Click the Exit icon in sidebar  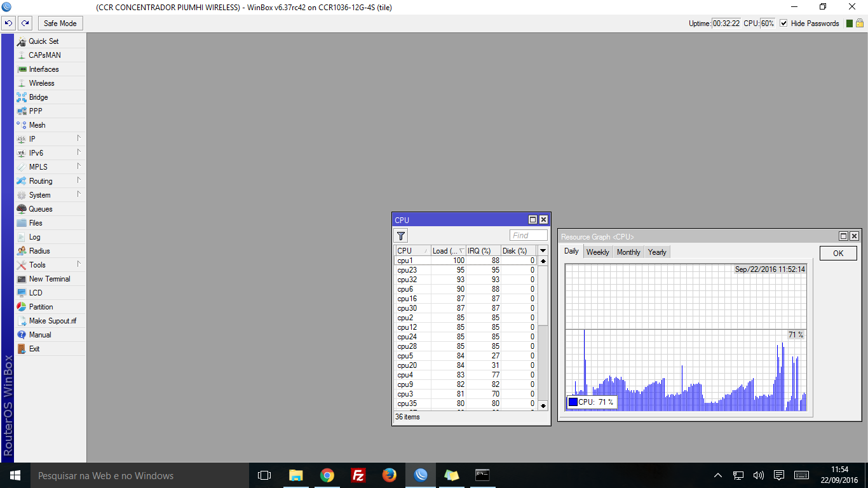(x=22, y=349)
